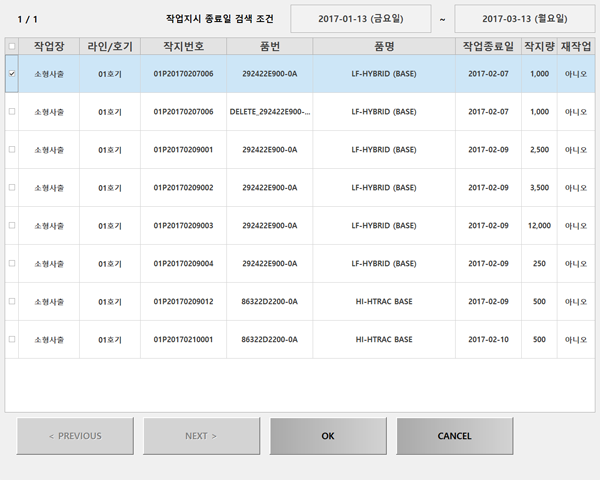
Task: Go to the PREVIOUS page
Action: [x=75, y=436]
